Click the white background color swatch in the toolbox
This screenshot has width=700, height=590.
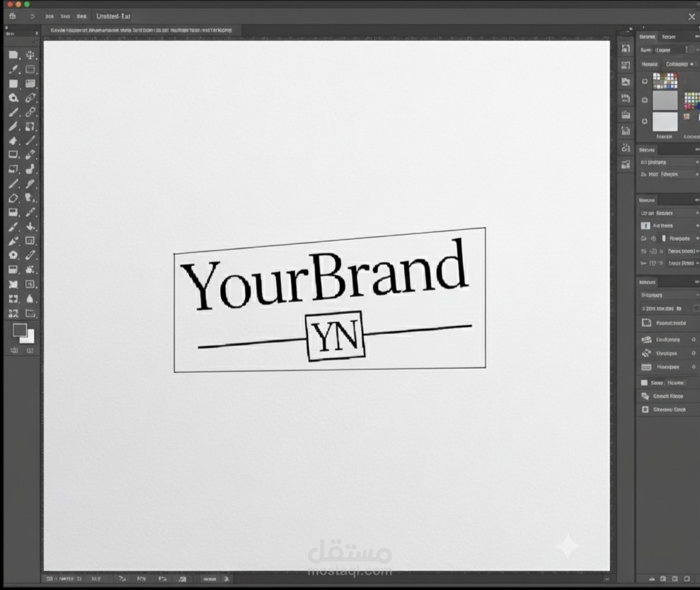click(x=30, y=338)
